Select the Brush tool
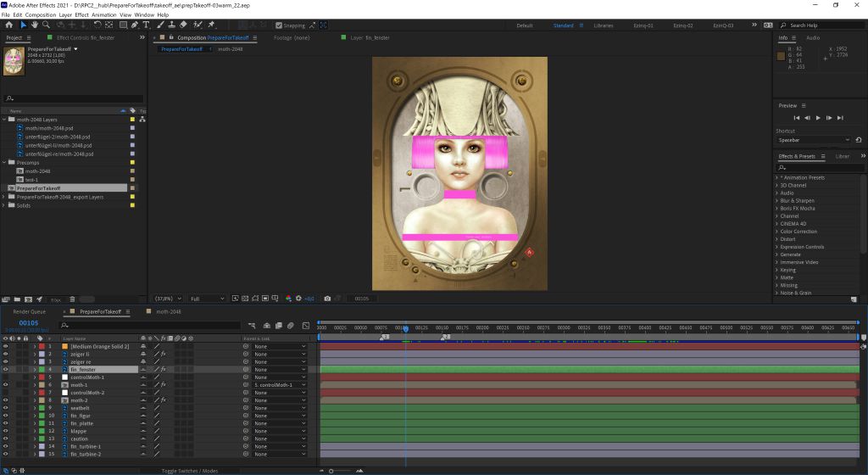The width and height of the screenshot is (868, 475). (x=160, y=25)
